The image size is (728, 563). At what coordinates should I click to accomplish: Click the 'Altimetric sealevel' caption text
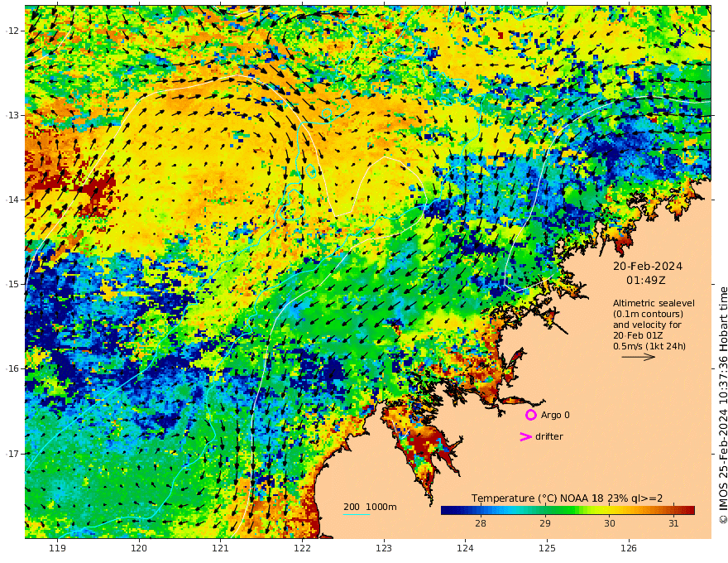[x=654, y=303]
